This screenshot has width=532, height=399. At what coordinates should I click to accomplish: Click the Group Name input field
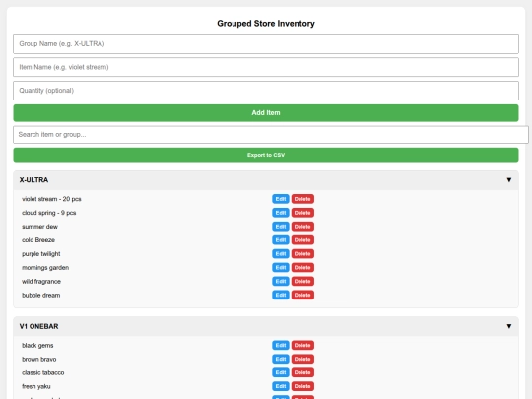point(266,44)
